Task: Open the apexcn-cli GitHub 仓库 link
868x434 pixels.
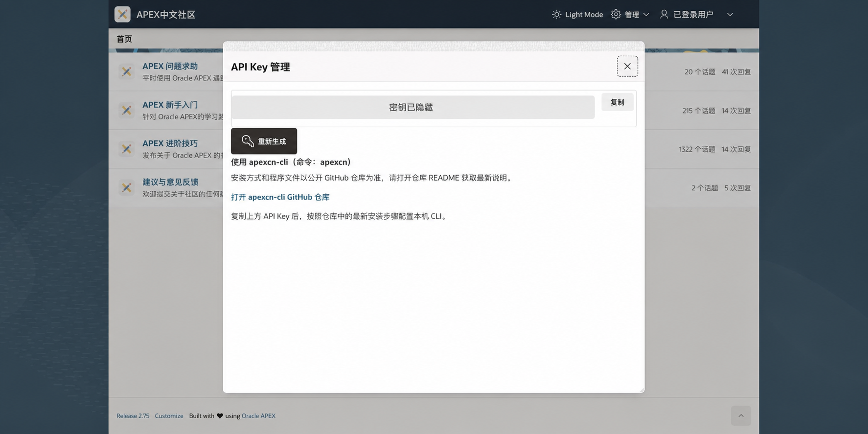Action: (280, 197)
